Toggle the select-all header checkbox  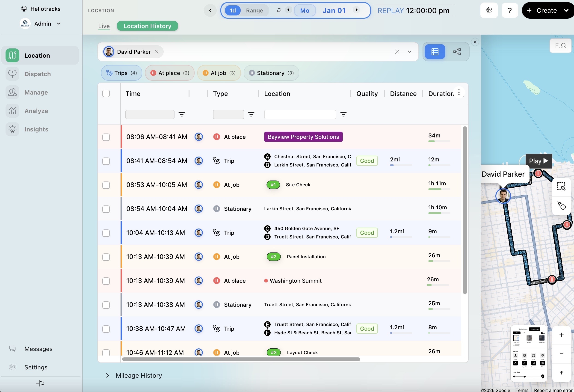pos(106,93)
